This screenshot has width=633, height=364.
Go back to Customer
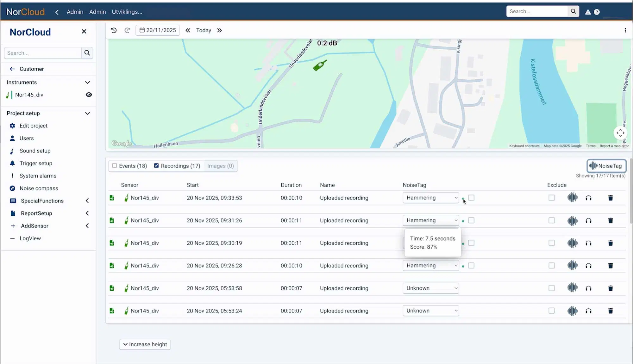[x=32, y=69]
